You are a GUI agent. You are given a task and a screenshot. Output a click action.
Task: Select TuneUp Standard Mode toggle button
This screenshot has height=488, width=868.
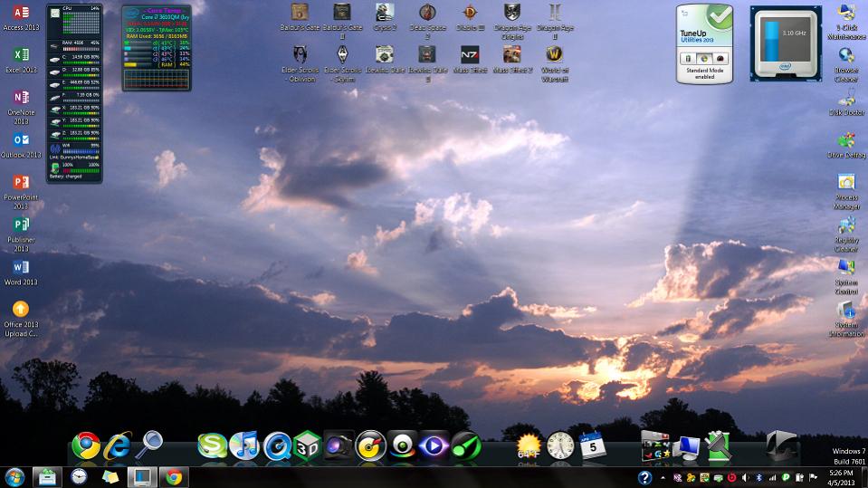[704, 58]
